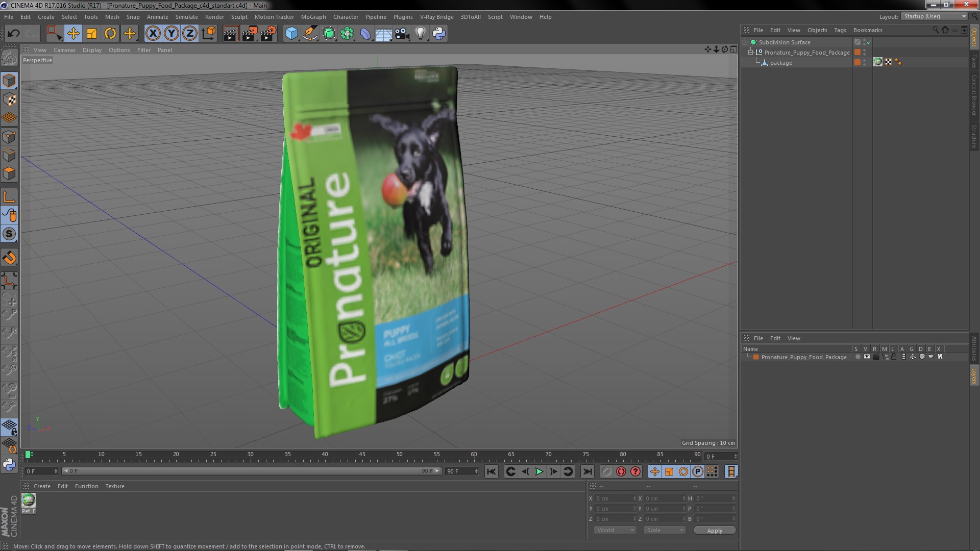Add a Light object

click(x=421, y=34)
